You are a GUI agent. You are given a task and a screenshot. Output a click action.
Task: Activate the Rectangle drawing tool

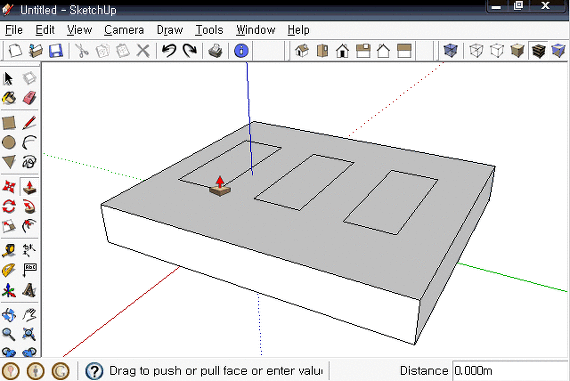pos(9,123)
